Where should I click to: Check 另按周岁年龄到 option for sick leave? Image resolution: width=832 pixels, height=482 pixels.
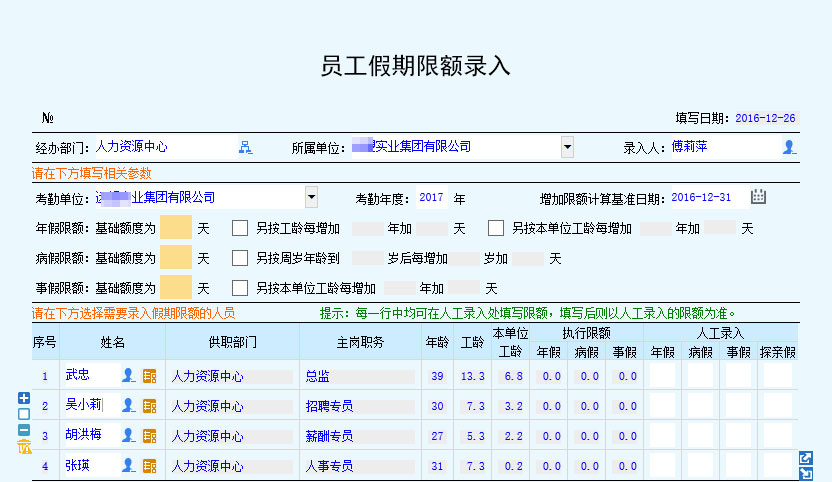(x=240, y=258)
